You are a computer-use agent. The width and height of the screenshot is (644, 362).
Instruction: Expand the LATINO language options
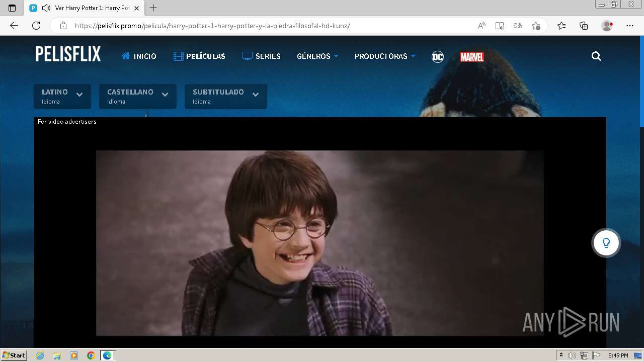tap(62, 97)
